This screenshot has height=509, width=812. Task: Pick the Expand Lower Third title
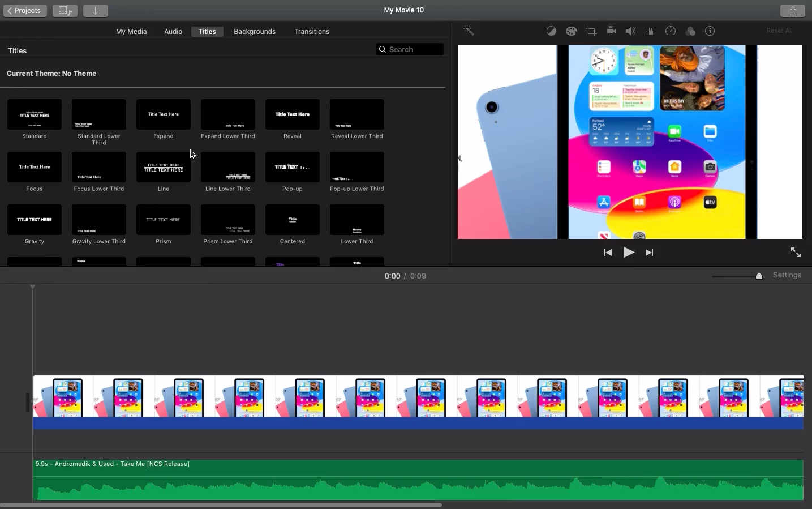point(228,115)
